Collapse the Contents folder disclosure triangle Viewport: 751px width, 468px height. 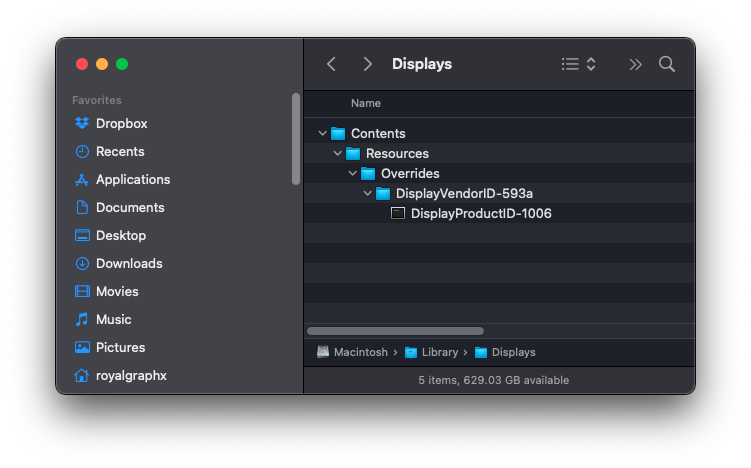[322, 133]
